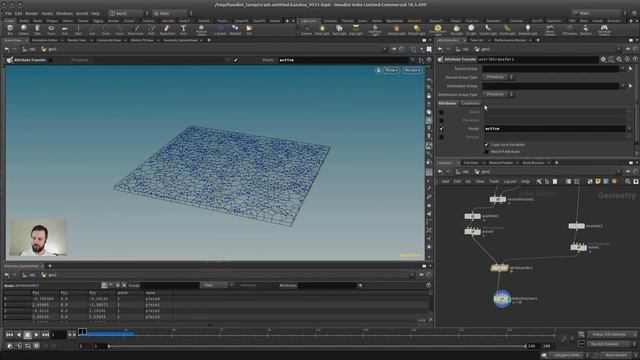
Task: Click the timeline frame marker at frame 1
Action: [x=82, y=331]
